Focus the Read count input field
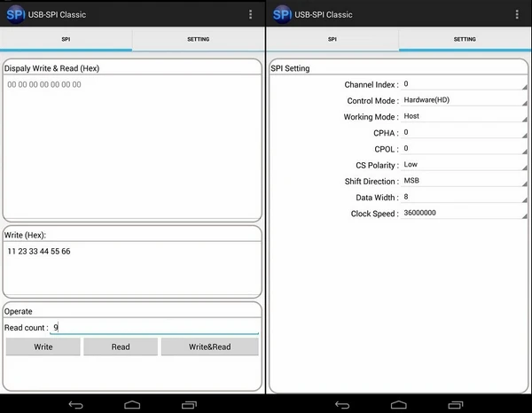This screenshot has width=532, height=413. 154,328
